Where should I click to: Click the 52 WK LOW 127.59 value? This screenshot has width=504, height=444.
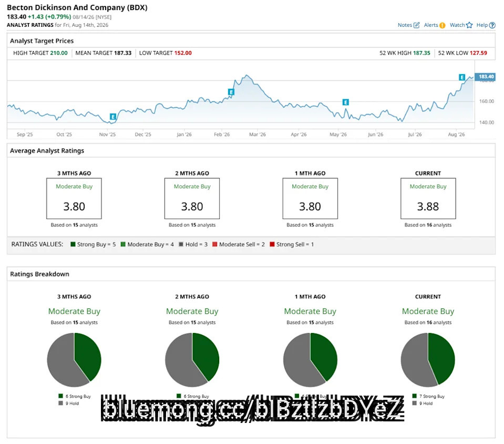point(479,53)
